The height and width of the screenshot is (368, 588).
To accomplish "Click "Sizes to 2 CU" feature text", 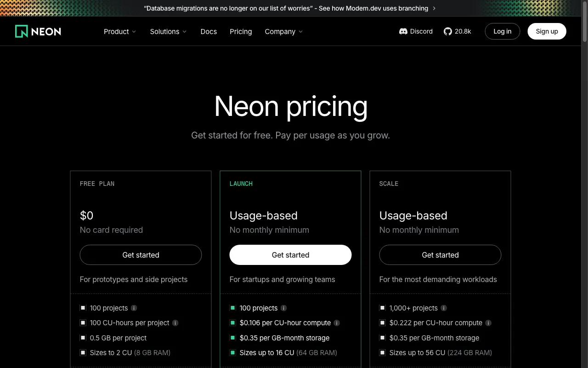I will [x=111, y=352].
